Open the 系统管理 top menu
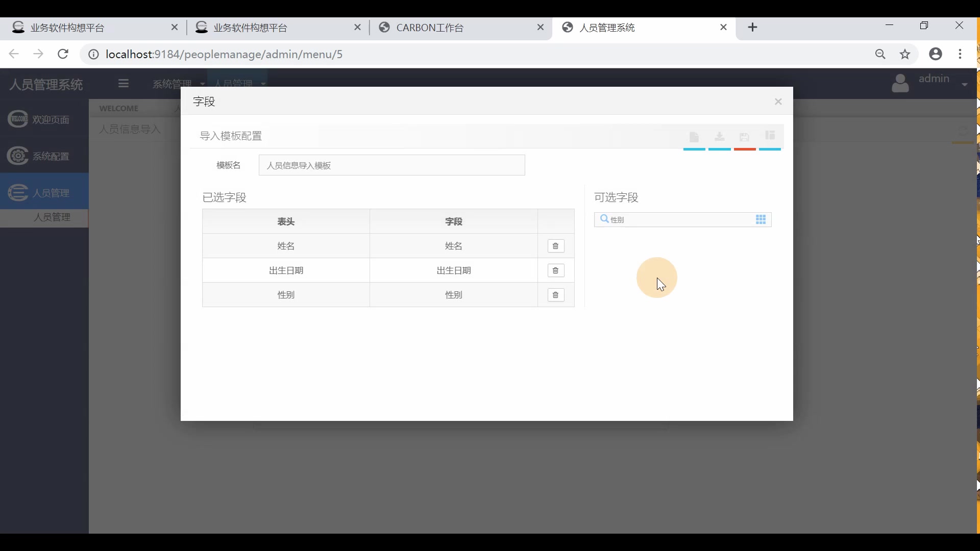The height and width of the screenshot is (551, 980). click(x=178, y=83)
